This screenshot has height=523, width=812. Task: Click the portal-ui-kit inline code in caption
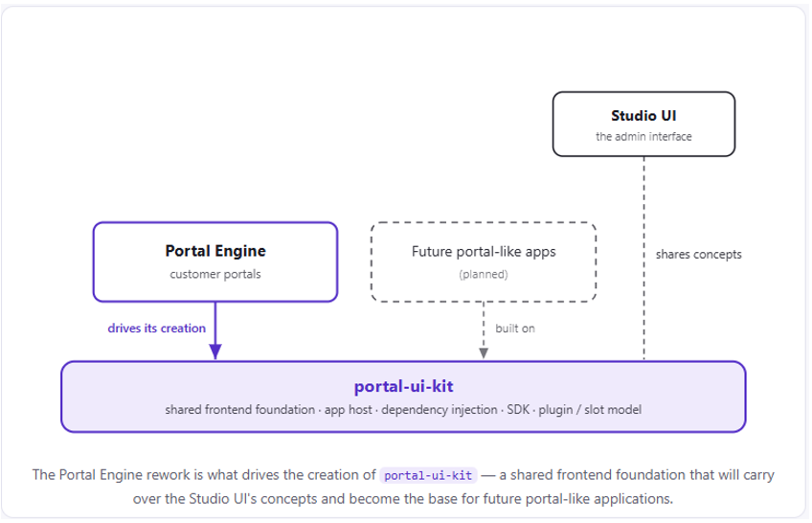(428, 475)
